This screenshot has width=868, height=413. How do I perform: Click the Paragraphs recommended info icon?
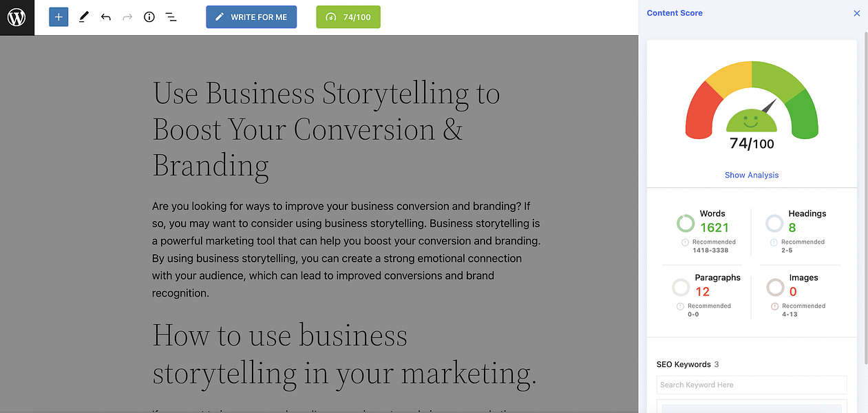[680, 306]
